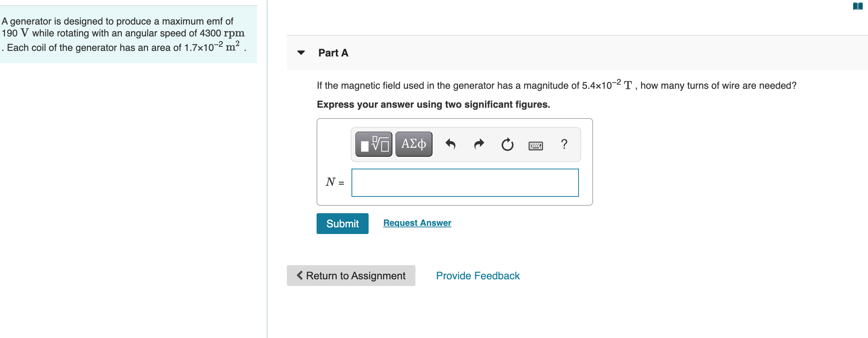Click the triangle next to Part A

(301, 53)
